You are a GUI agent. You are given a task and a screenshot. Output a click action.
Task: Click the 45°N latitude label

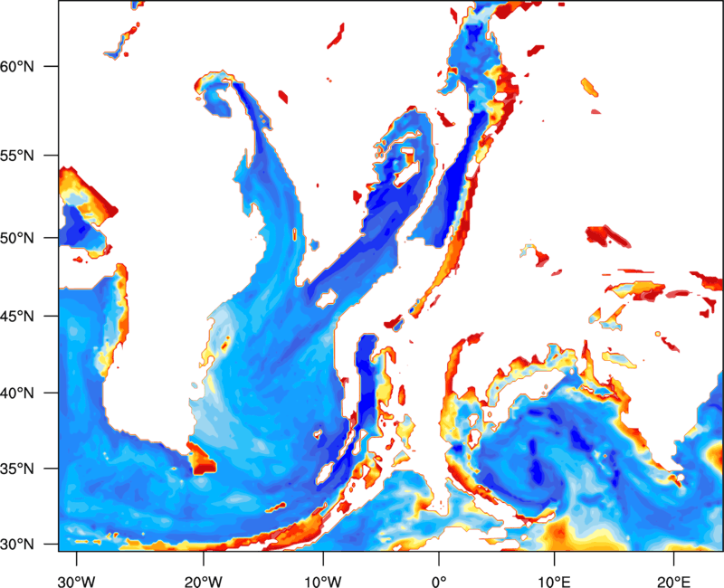tap(17, 316)
